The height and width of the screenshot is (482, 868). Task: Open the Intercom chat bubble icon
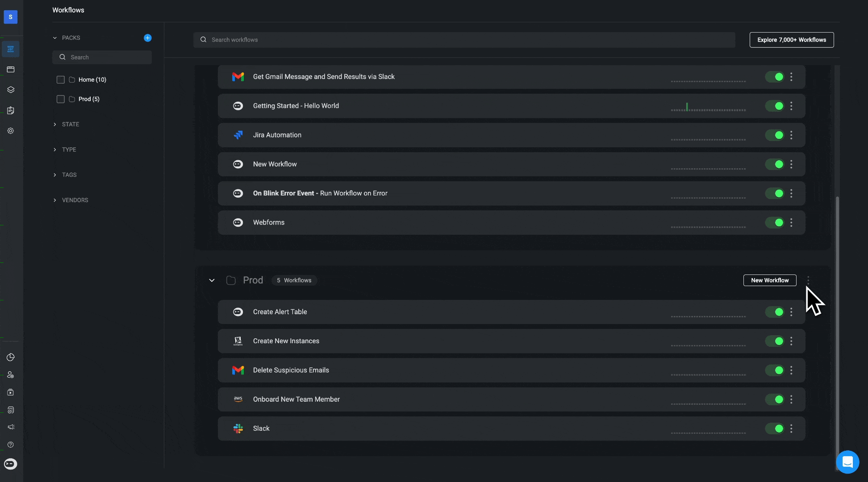click(x=847, y=462)
